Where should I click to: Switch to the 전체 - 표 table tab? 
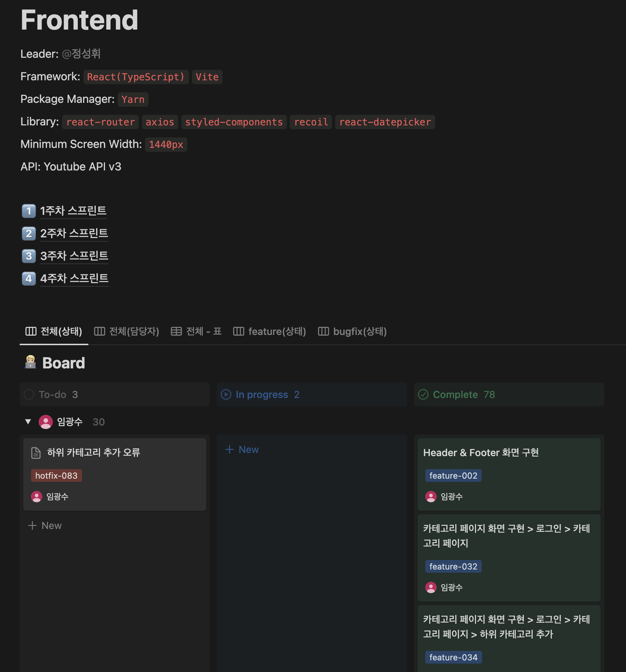(196, 331)
